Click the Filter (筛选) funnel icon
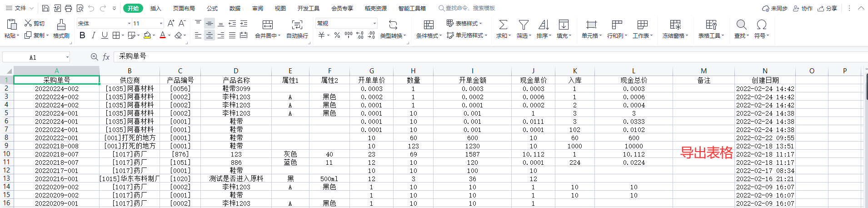Image resolution: width=868 pixels, height=208 pixels. 524,25
